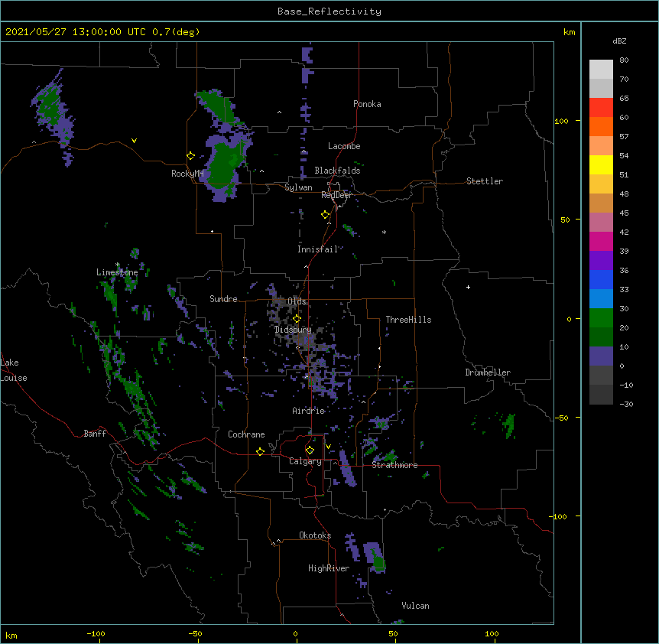Select the slate-blue 10 dBZ legend swatch

pos(601,356)
